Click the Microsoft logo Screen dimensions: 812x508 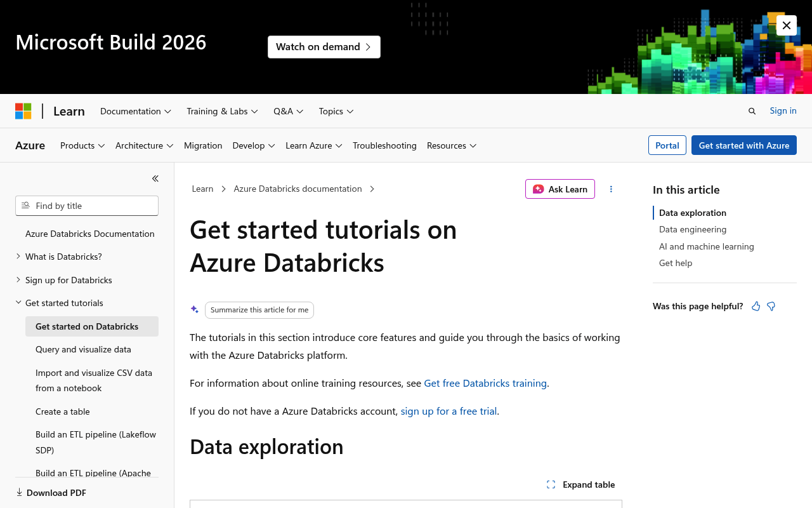(23, 111)
